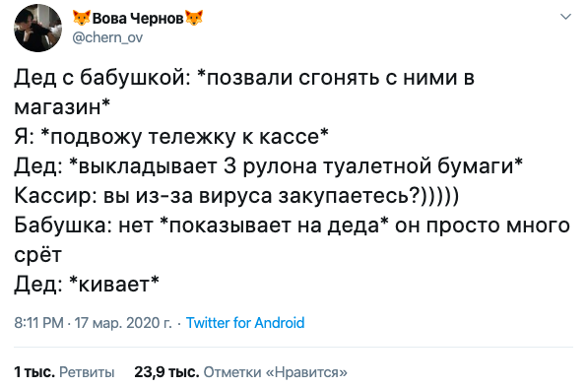Expand the tweet options chevron menu
Image resolution: width=588 pixels, height=387 pixels.
coord(565,17)
